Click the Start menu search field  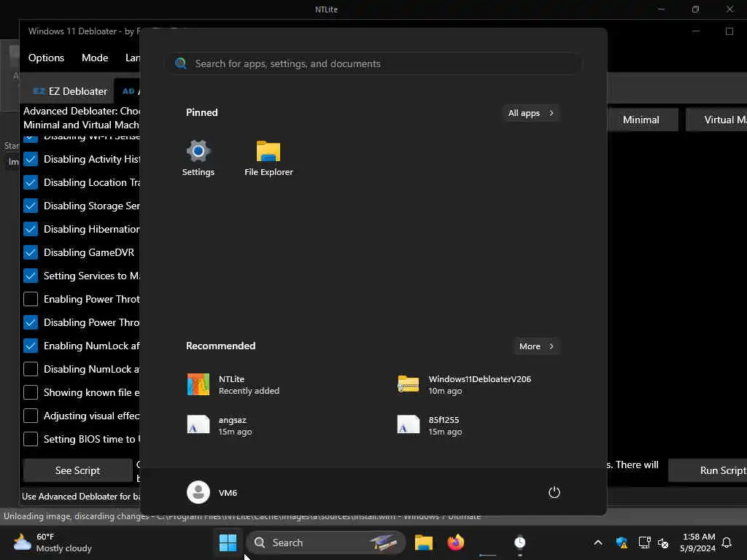pyautogui.click(x=374, y=63)
